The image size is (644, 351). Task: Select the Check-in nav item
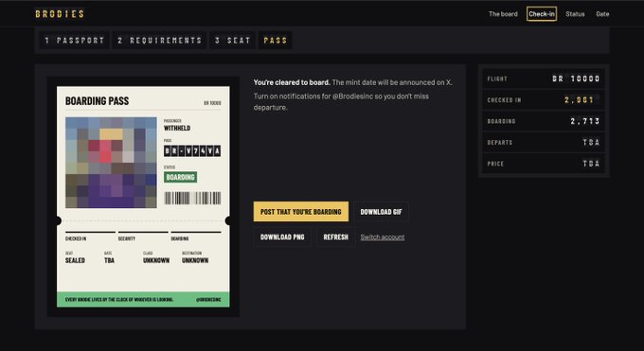(x=542, y=14)
